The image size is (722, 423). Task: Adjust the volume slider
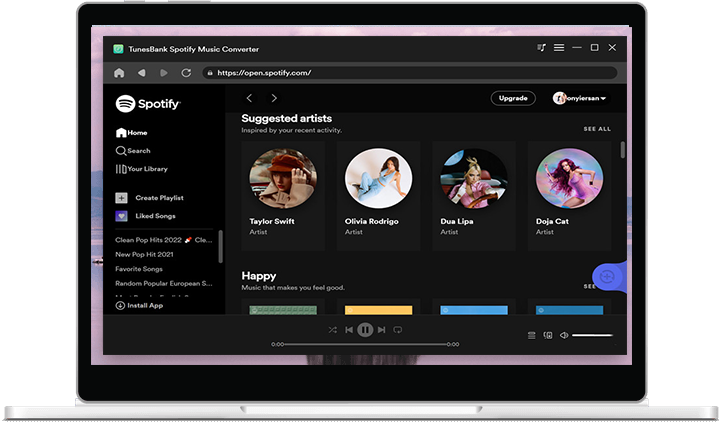[x=592, y=335]
